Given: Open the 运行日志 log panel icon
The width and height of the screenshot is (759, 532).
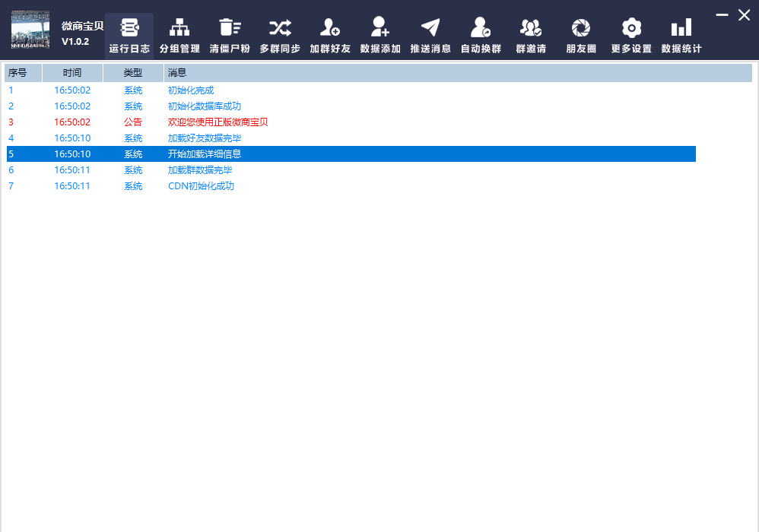Looking at the screenshot, I should pyautogui.click(x=129, y=29).
